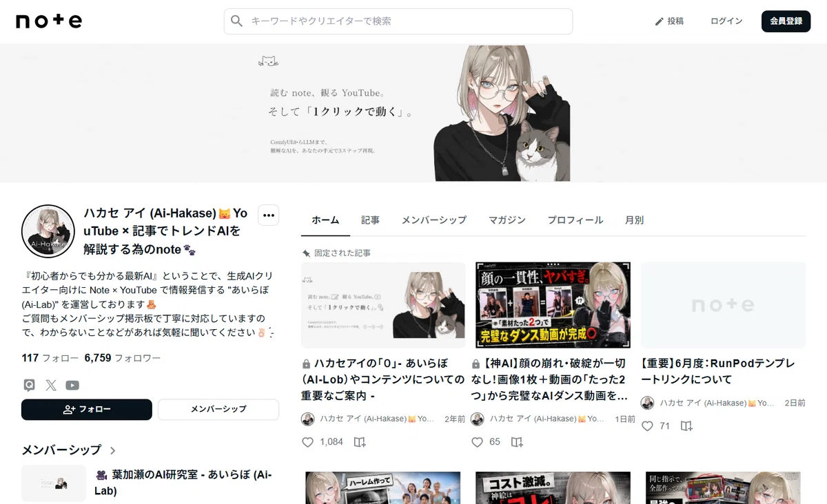
Task: Click the Ai-Hakase profile avatar
Action: [48, 231]
